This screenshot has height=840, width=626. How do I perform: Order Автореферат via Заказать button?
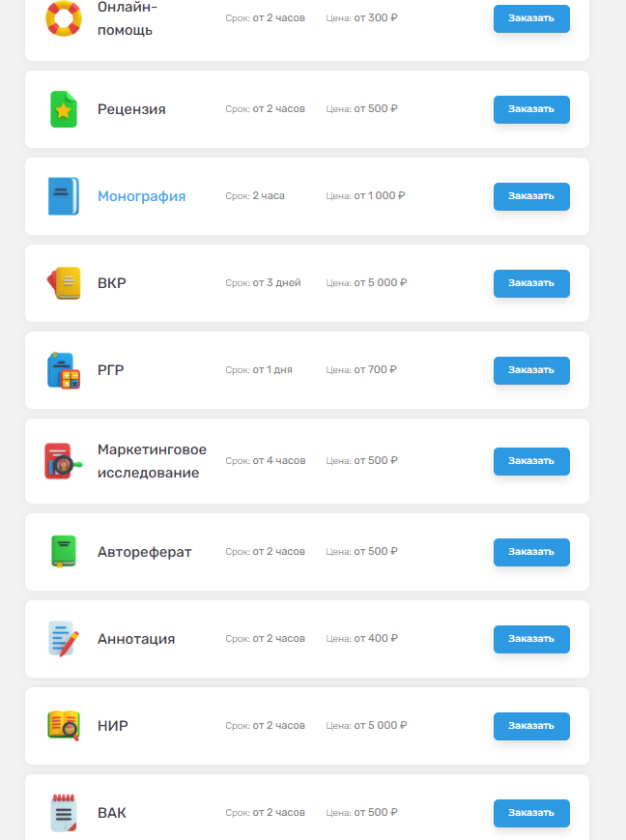click(531, 552)
